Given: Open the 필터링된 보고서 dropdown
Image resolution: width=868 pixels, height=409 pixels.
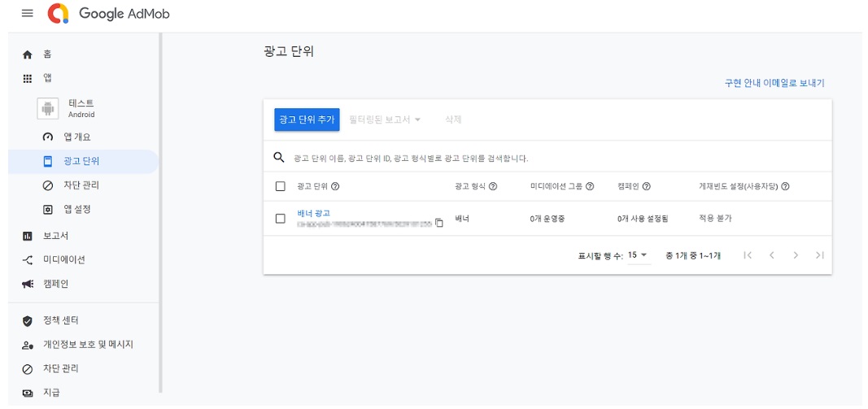Looking at the screenshot, I should [386, 120].
